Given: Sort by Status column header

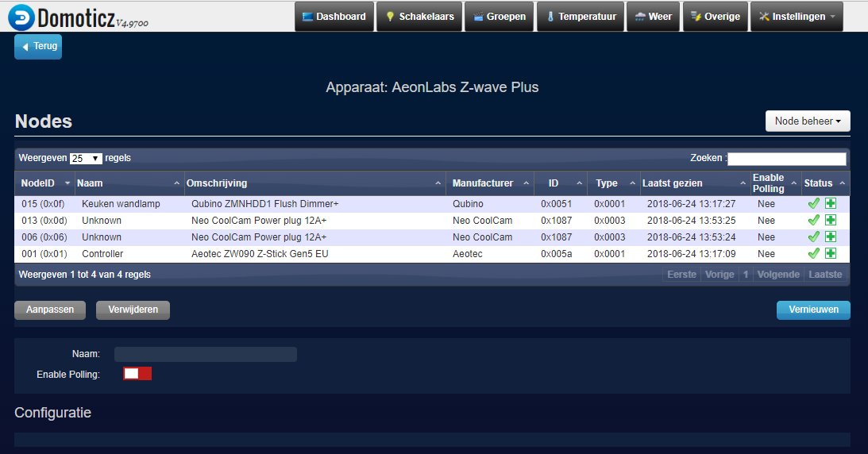Looking at the screenshot, I should tap(825, 183).
